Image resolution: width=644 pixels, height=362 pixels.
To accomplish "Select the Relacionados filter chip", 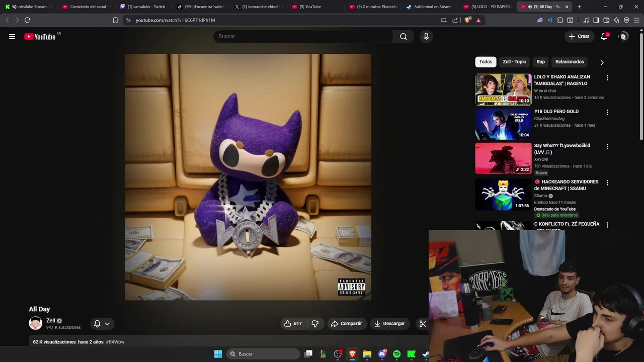I will point(570,62).
